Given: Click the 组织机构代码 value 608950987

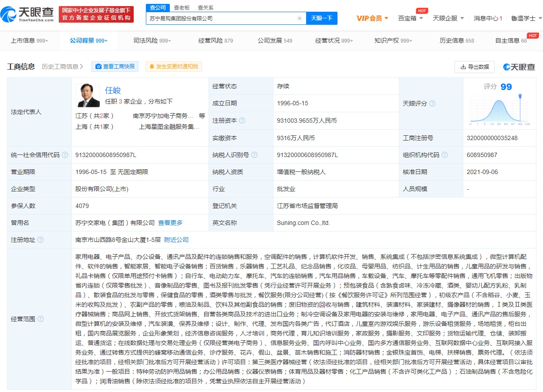Looking at the screenshot, I should pyautogui.click(x=482, y=155).
